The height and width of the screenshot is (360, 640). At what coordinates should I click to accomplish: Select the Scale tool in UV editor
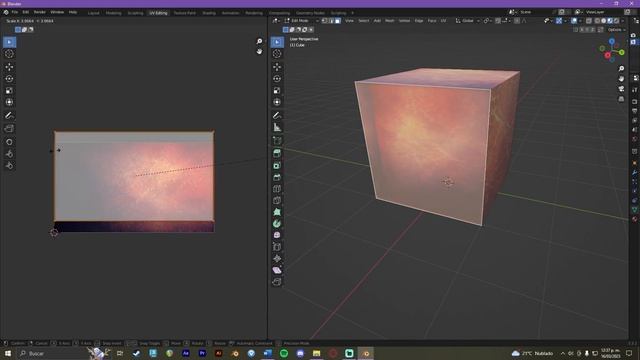[9, 91]
